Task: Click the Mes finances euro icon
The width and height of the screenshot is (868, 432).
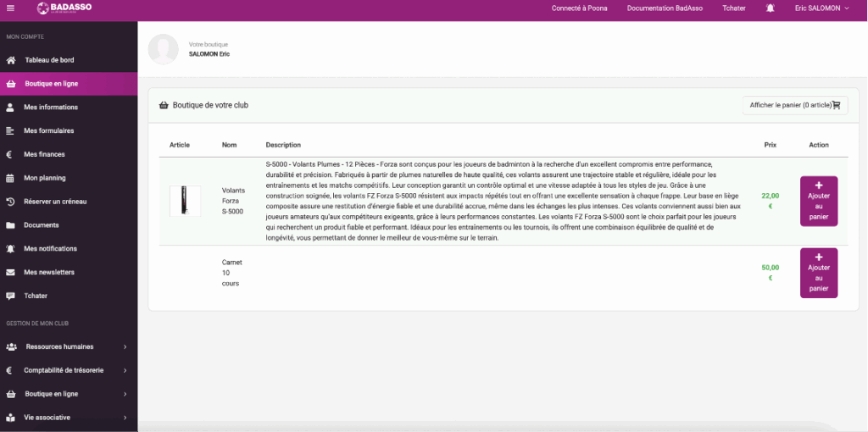Action: (9, 155)
